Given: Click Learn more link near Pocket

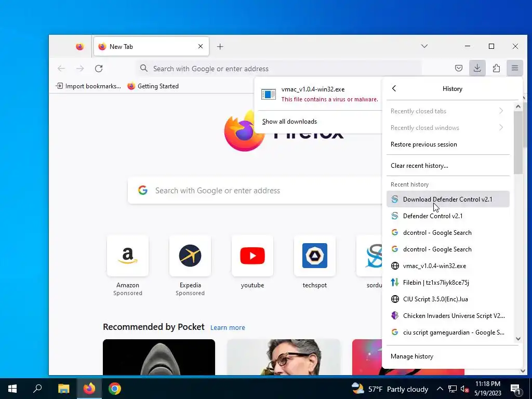Looking at the screenshot, I should (228, 327).
